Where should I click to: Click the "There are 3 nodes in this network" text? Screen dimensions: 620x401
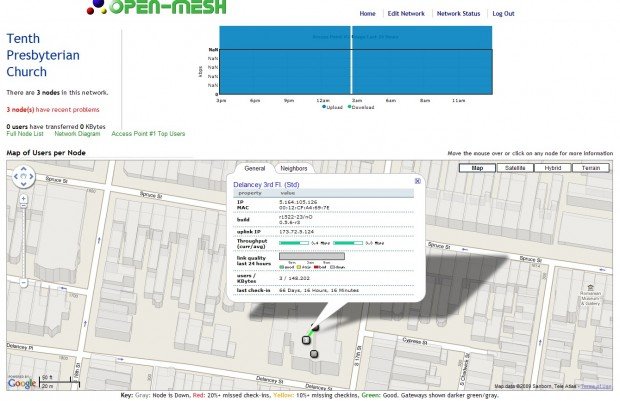57,93
